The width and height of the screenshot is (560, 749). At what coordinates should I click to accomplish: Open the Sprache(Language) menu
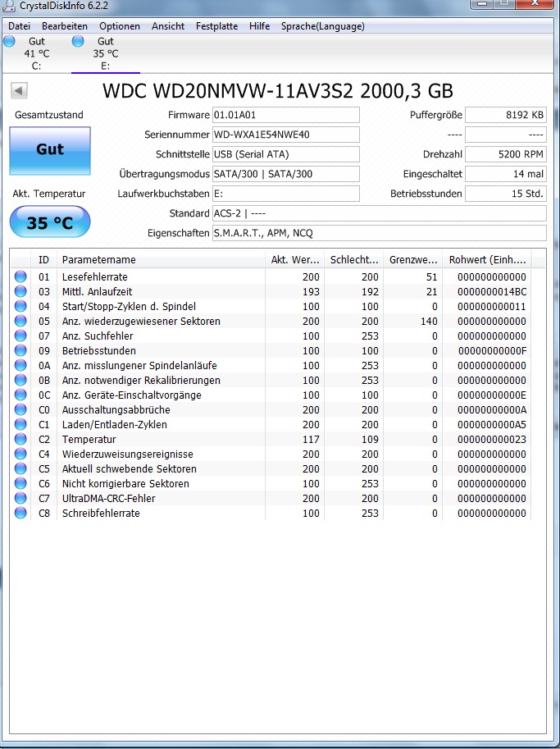pos(323,26)
